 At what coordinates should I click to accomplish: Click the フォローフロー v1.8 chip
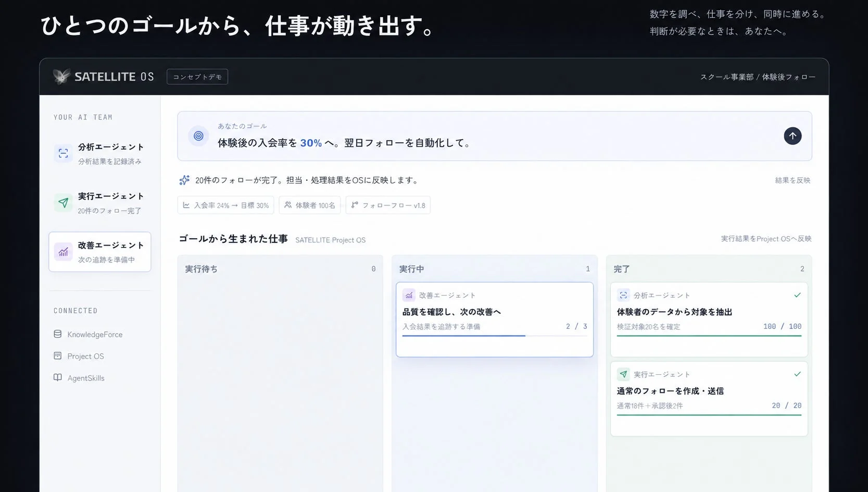pos(388,205)
